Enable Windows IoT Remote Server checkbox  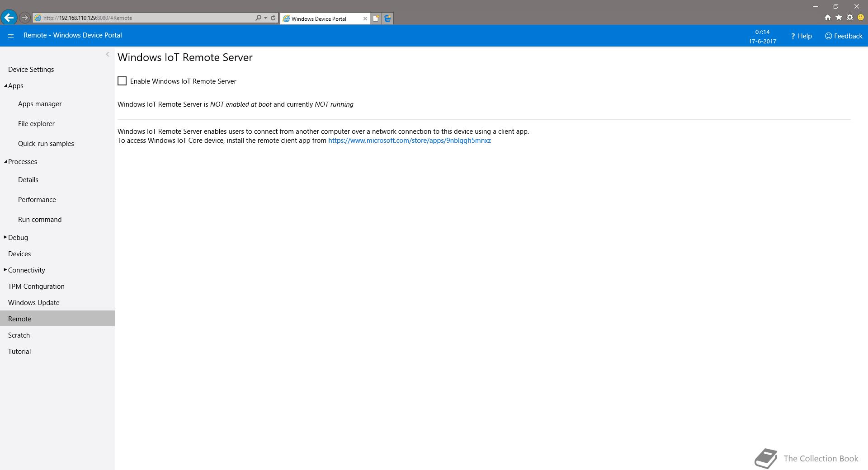point(122,81)
